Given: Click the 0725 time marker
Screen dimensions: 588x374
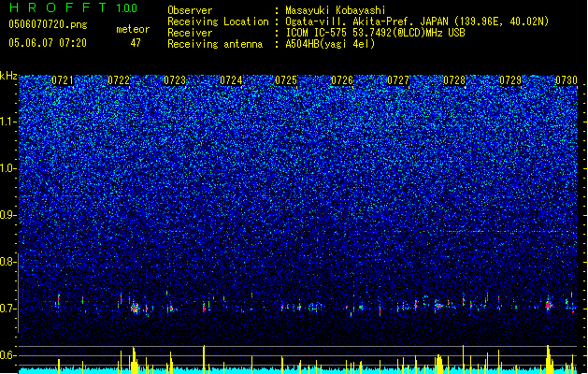Looking at the screenshot, I should [x=286, y=80].
